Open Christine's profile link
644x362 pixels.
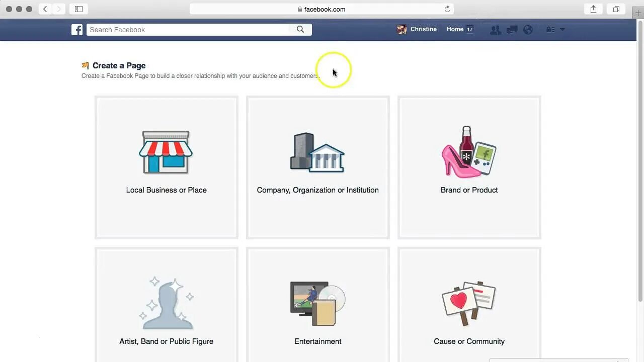pos(424,29)
